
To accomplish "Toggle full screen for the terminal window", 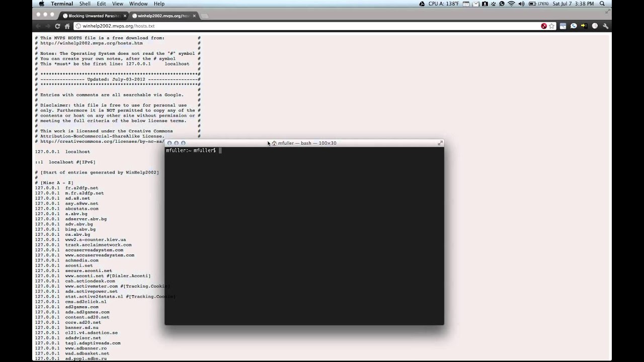I will pyautogui.click(x=440, y=143).
